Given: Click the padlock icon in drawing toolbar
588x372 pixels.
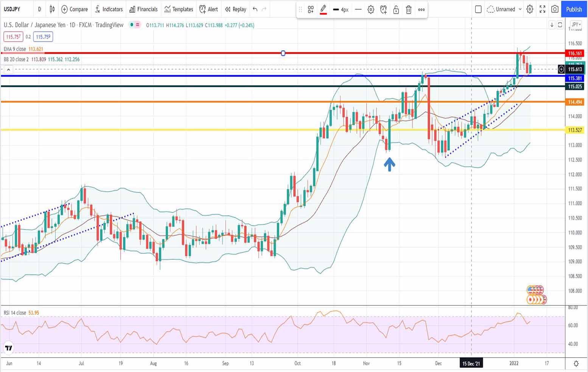Looking at the screenshot, I should [x=396, y=10].
